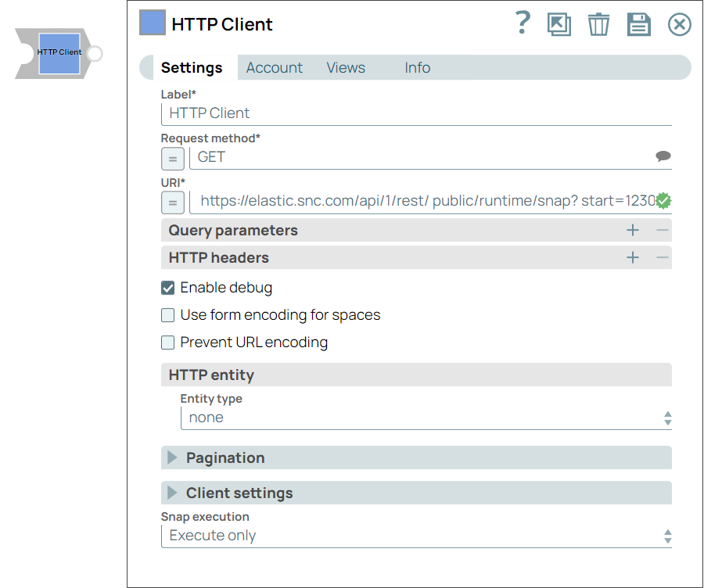Open the help question mark icon

523,23
